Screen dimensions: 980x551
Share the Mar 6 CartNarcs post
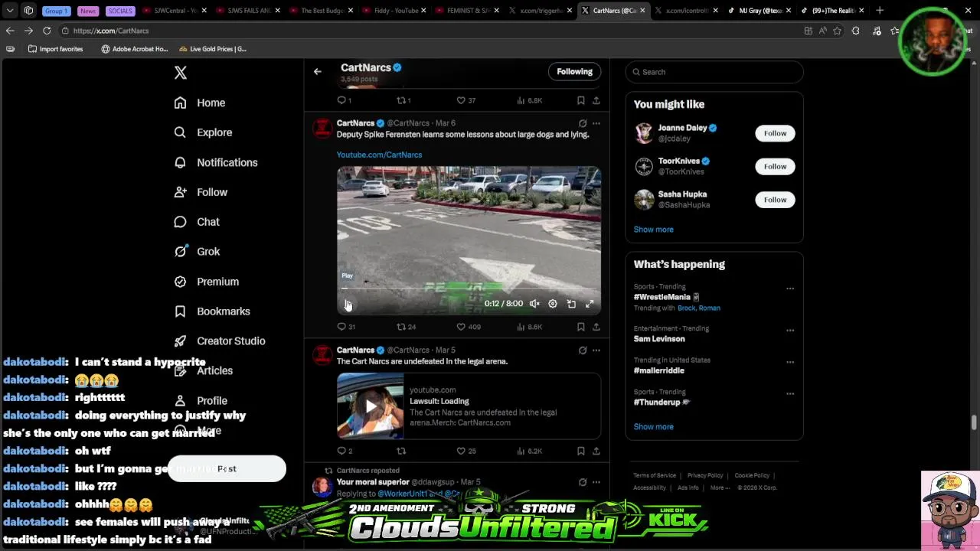pos(596,327)
